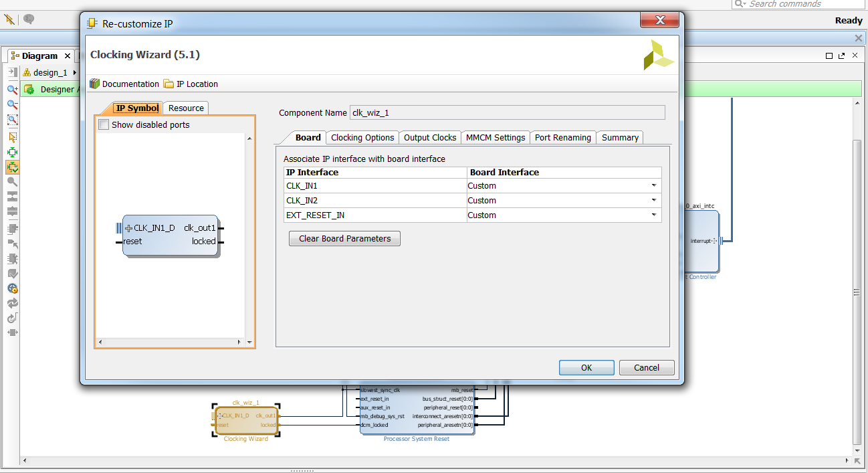Click the Search commands field
This screenshot has height=473, width=868.
[798, 4]
